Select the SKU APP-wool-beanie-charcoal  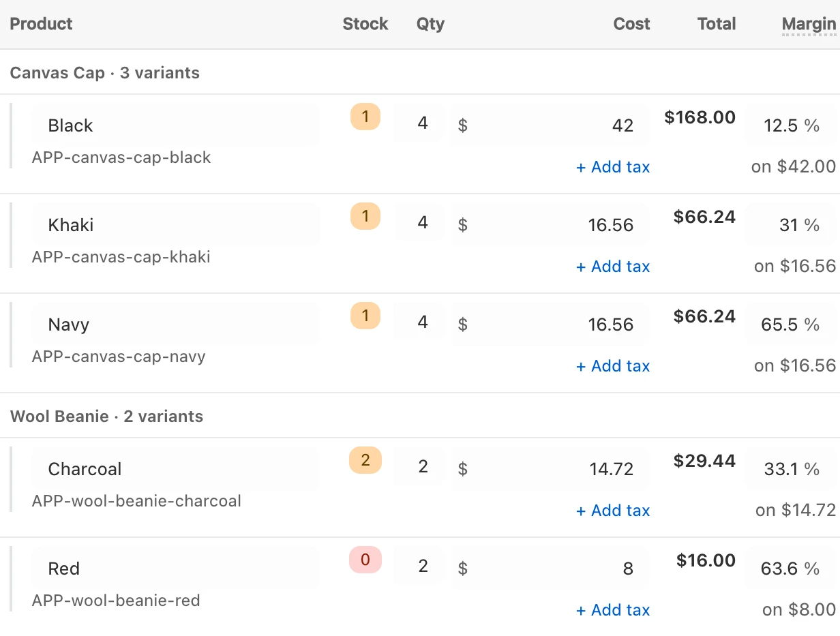[x=136, y=501]
